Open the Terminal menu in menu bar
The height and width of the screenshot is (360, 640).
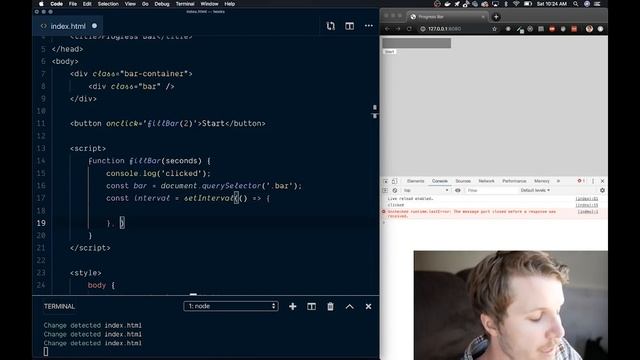(x=185, y=4)
